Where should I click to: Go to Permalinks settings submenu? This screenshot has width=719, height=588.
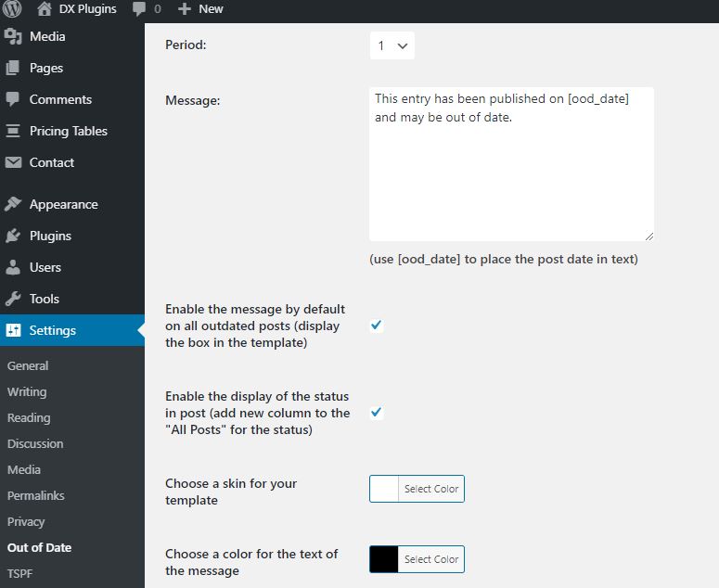36,495
